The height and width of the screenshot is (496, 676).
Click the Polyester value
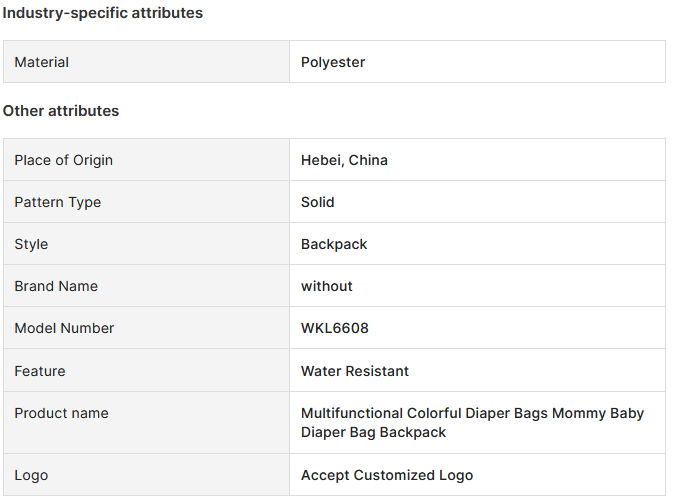click(333, 62)
